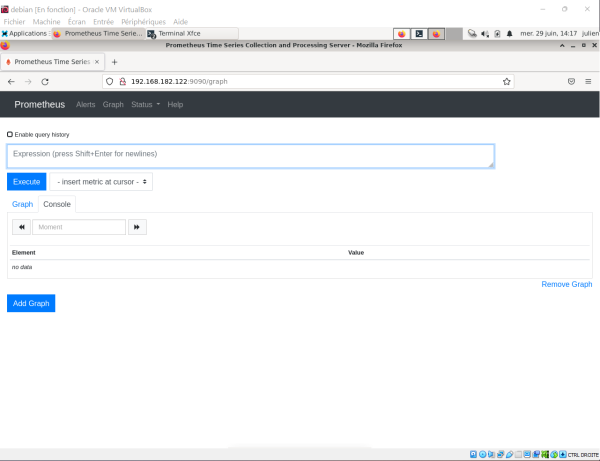Focus the Expression query text box
The image size is (600, 461).
[x=251, y=156]
